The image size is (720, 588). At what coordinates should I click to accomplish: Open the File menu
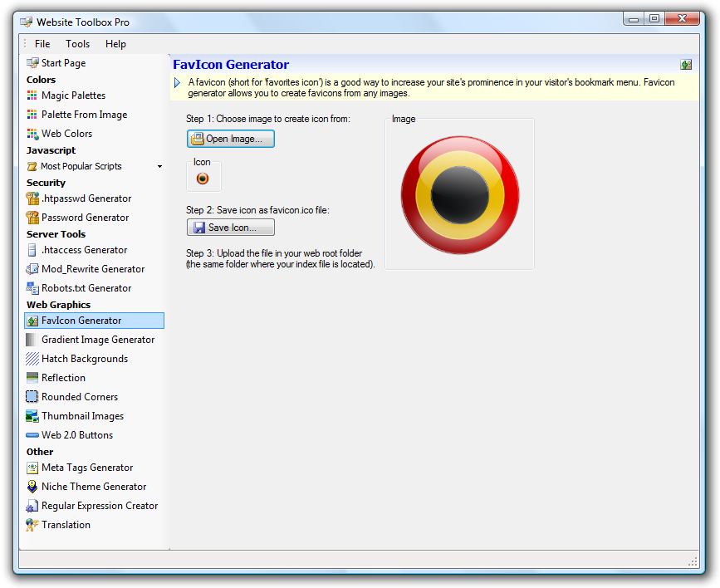click(x=42, y=44)
